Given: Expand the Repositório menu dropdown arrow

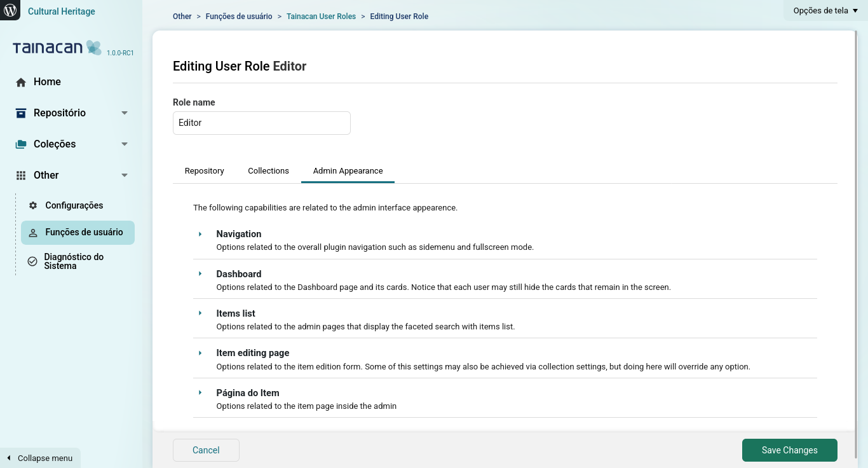Looking at the screenshot, I should point(125,113).
